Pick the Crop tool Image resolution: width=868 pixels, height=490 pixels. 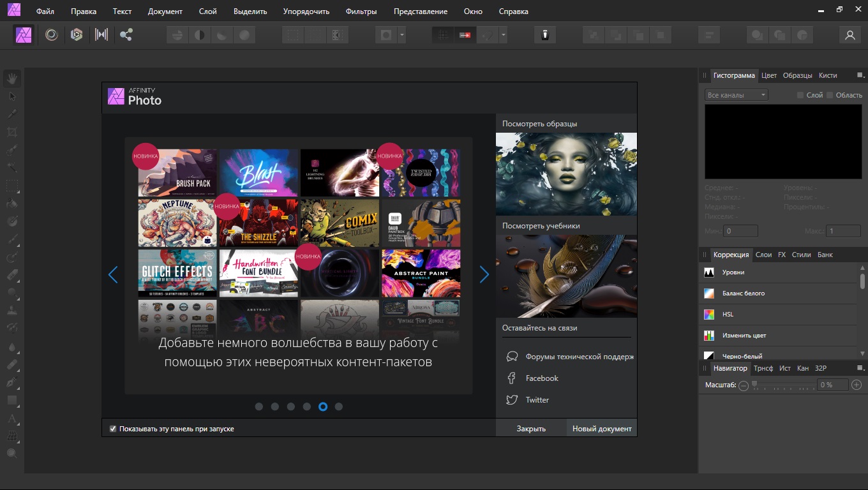(x=12, y=132)
